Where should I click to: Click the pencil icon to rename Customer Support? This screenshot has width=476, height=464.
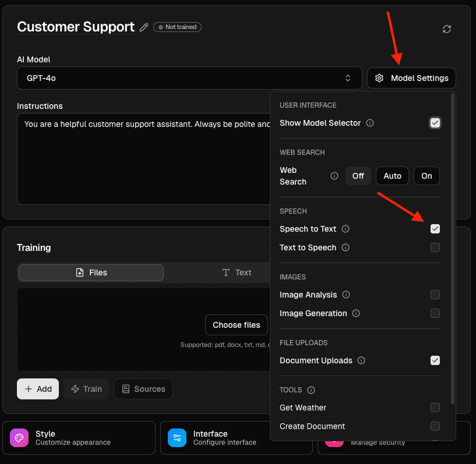(144, 27)
